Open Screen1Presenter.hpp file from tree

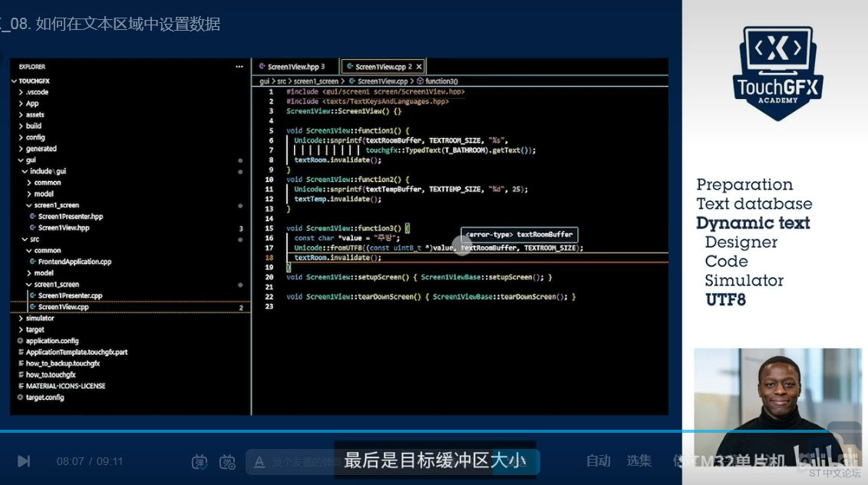[70, 216]
